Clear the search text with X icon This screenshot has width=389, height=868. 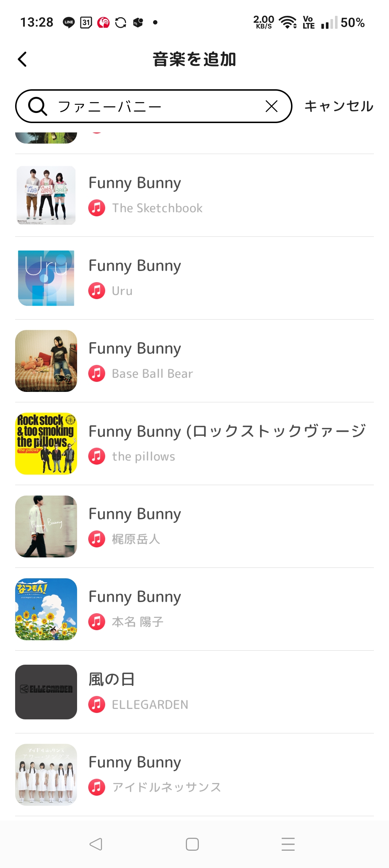[271, 106]
